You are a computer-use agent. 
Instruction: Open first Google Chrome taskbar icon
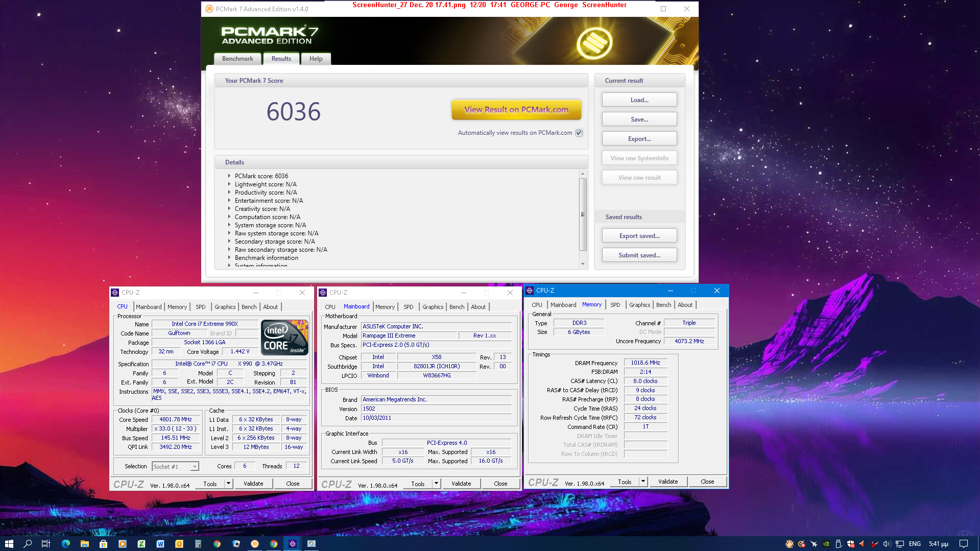point(217,544)
